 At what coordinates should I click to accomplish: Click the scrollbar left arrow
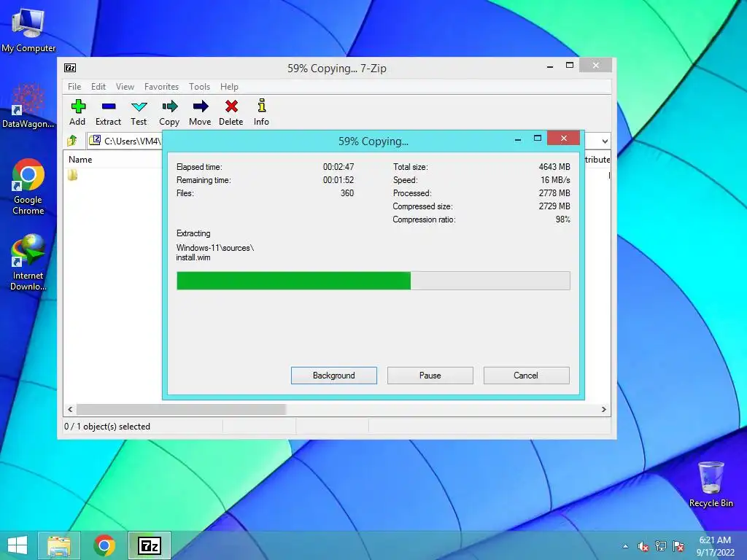[x=70, y=410]
